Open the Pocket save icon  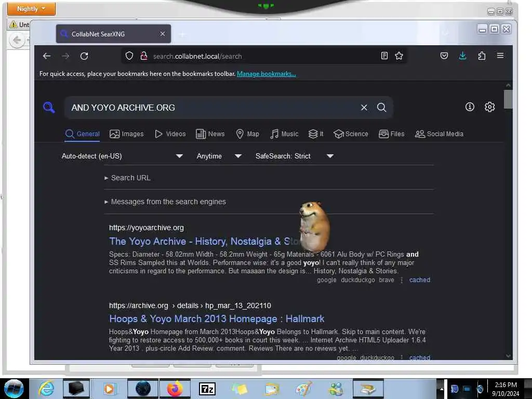pyautogui.click(x=444, y=56)
